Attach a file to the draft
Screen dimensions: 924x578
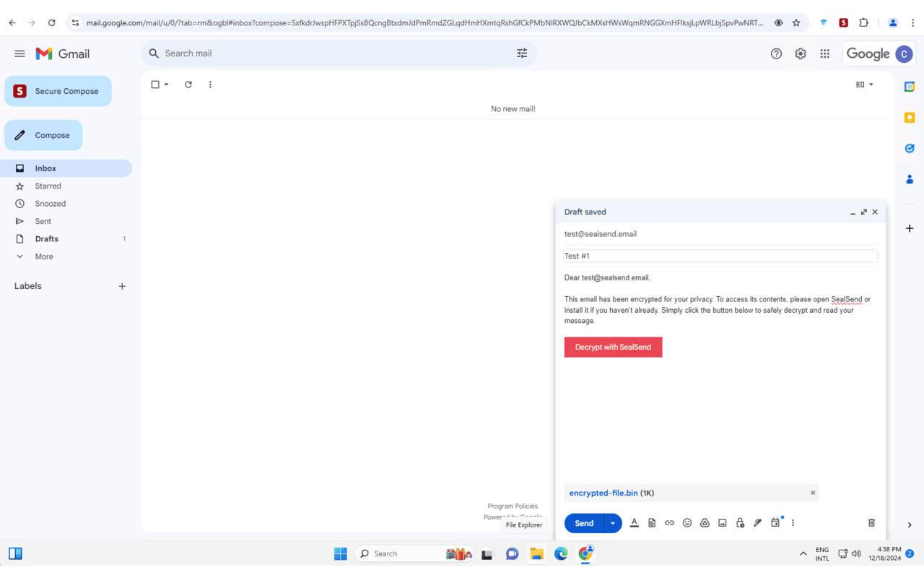tap(652, 522)
